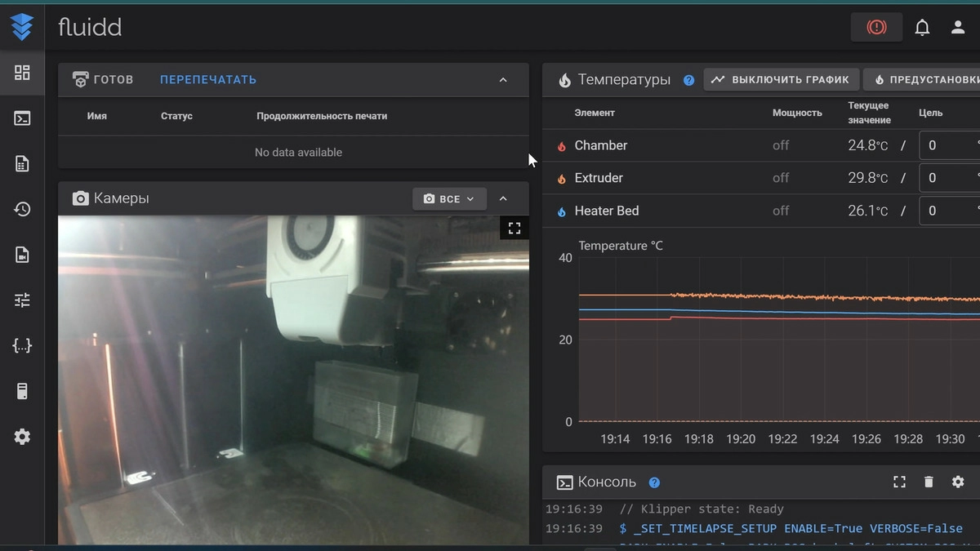Image resolution: width=980 pixels, height=551 pixels.
Task: Open the Configuration files page
Action: click(22, 345)
